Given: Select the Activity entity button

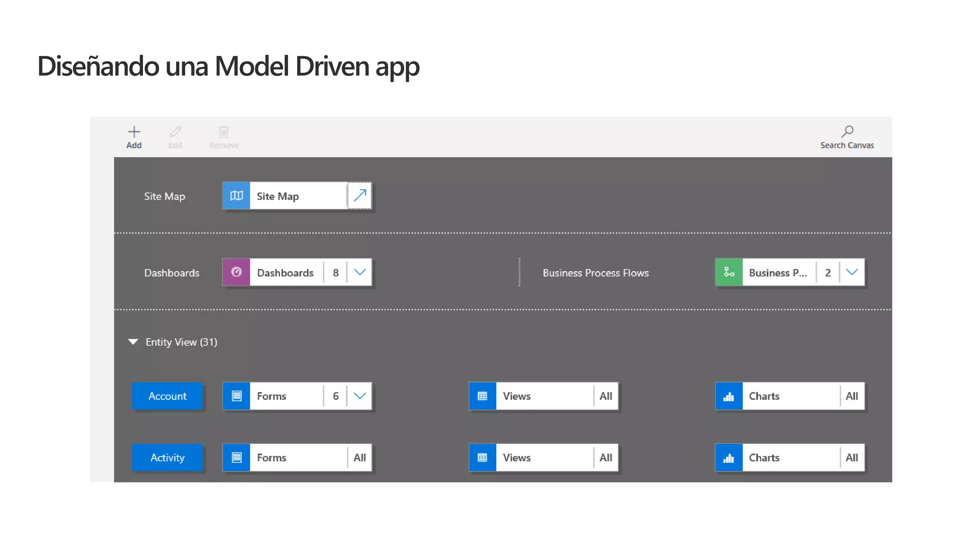Looking at the screenshot, I should (167, 458).
